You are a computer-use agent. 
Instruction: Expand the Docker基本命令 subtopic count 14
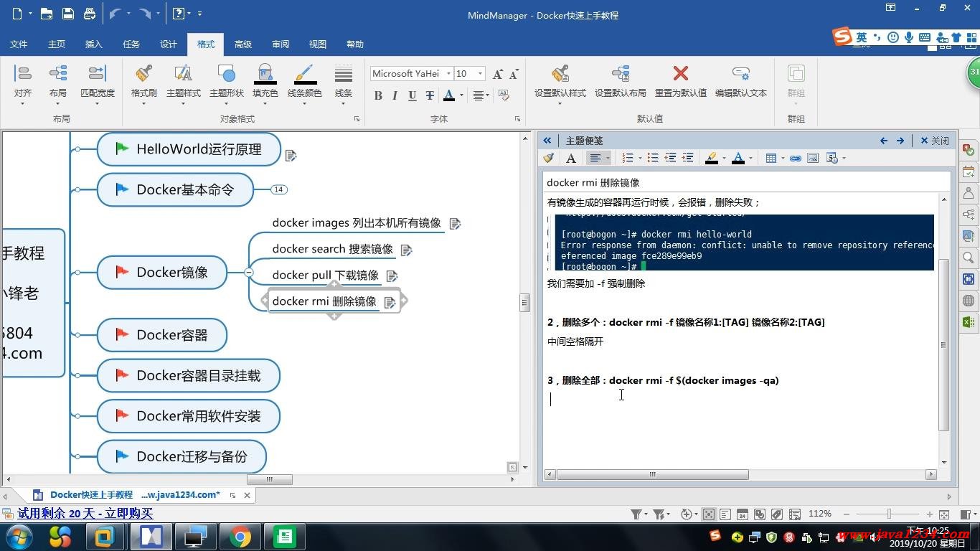pyautogui.click(x=278, y=189)
